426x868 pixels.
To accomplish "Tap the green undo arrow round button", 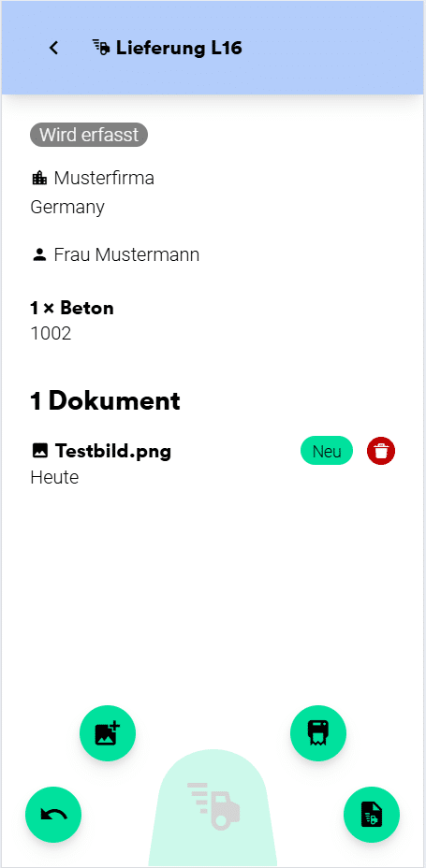I will tap(53, 815).
